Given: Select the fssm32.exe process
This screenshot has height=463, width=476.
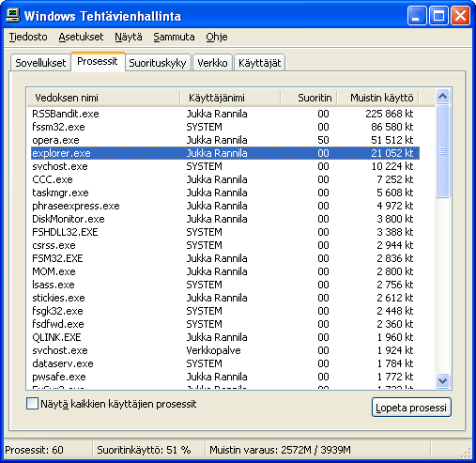Looking at the screenshot, I should pos(225,127).
